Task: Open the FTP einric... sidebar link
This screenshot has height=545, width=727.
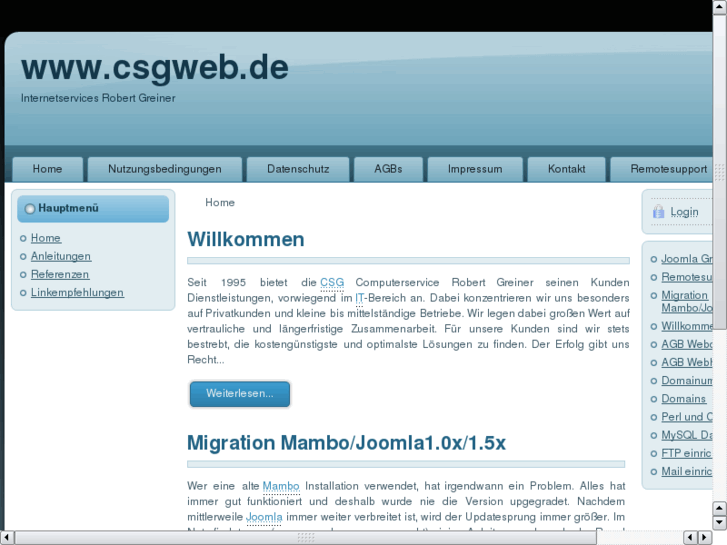Action: coord(686,453)
